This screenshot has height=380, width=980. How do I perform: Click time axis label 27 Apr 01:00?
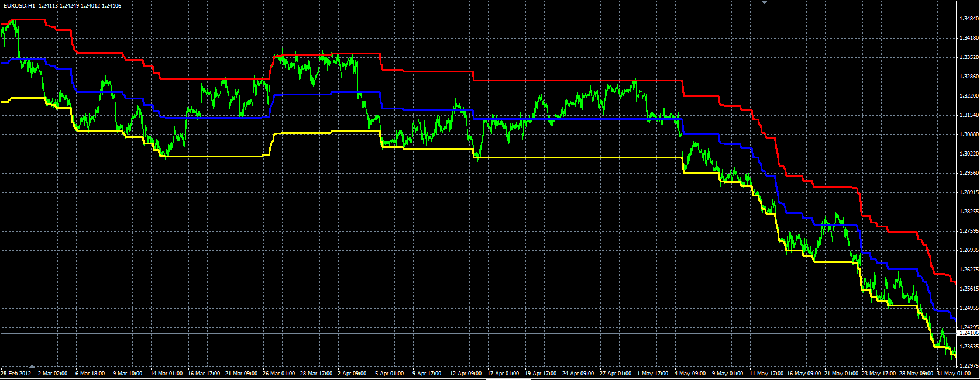tap(615, 374)
